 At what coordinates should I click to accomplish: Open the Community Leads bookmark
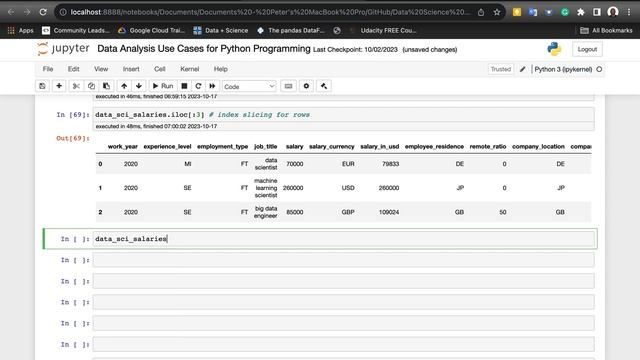(76, 30)
